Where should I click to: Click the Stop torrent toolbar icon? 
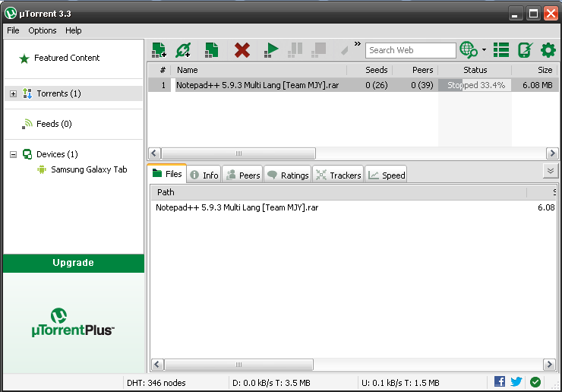pos(319,50)
